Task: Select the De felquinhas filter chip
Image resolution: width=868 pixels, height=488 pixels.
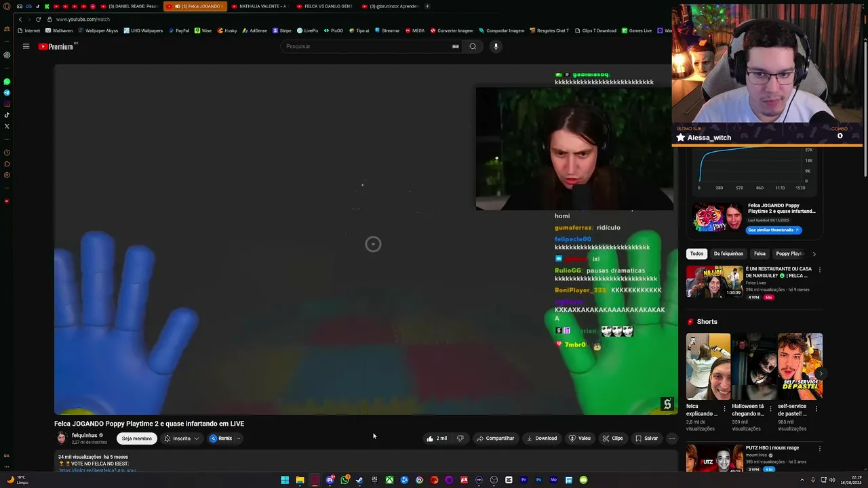Action: coord(728,253)
